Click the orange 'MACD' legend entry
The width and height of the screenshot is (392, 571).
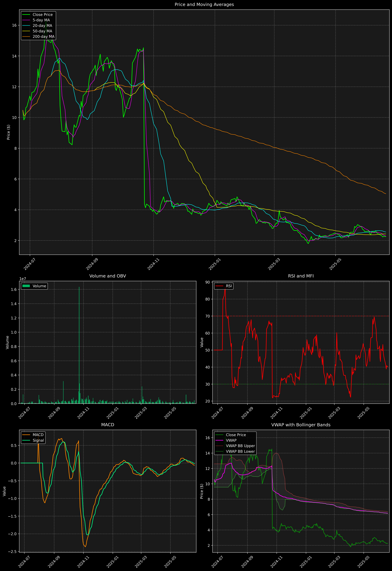[33, 435]
